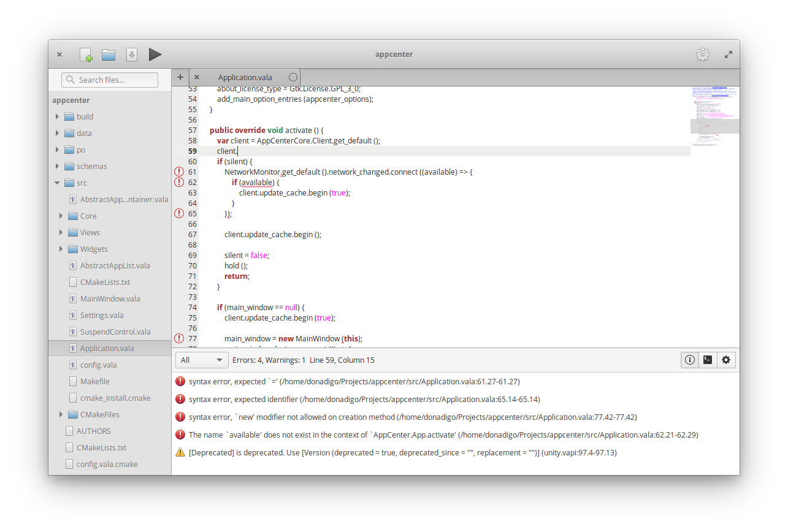Select error "expected `='" at line 61

456,381
